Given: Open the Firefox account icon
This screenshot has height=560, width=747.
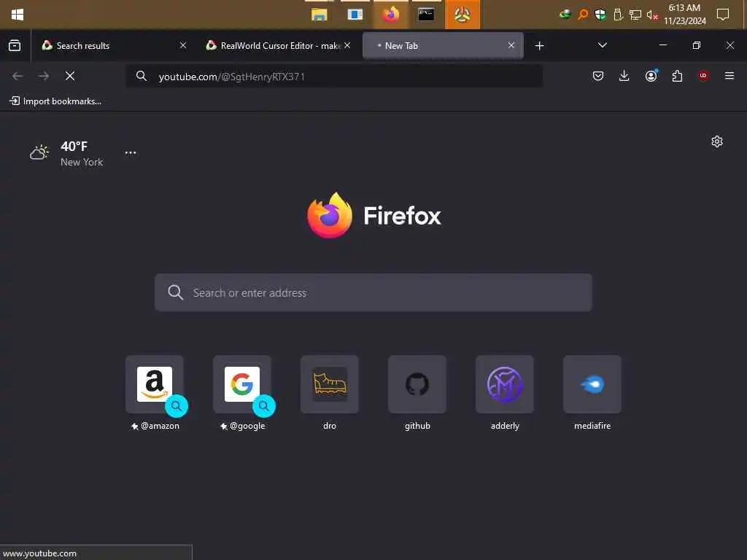Looking at the screenshot, I should tap(651, 76).
